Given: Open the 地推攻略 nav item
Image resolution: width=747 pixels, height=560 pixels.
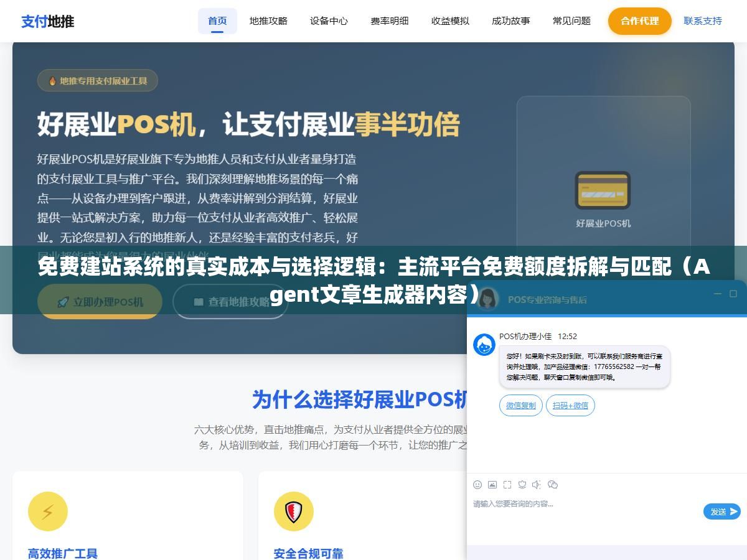Looking at the screenshot, I should [268, 21].
